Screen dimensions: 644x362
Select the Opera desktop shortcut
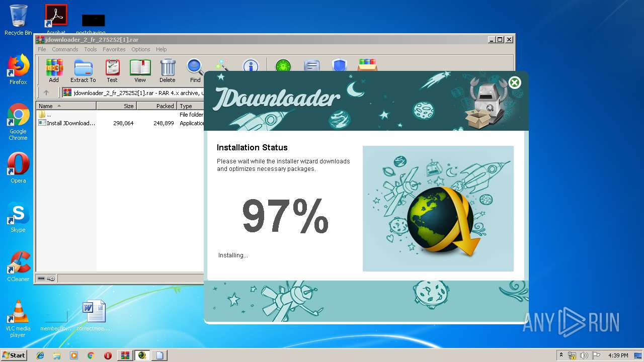(18, 168)
